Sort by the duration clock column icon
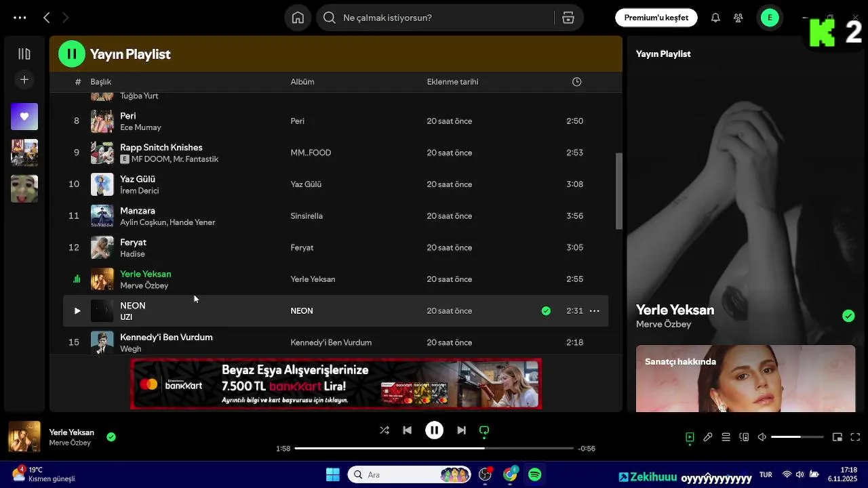The width and height of the screenshot is (868, 488). click(576, 82)
